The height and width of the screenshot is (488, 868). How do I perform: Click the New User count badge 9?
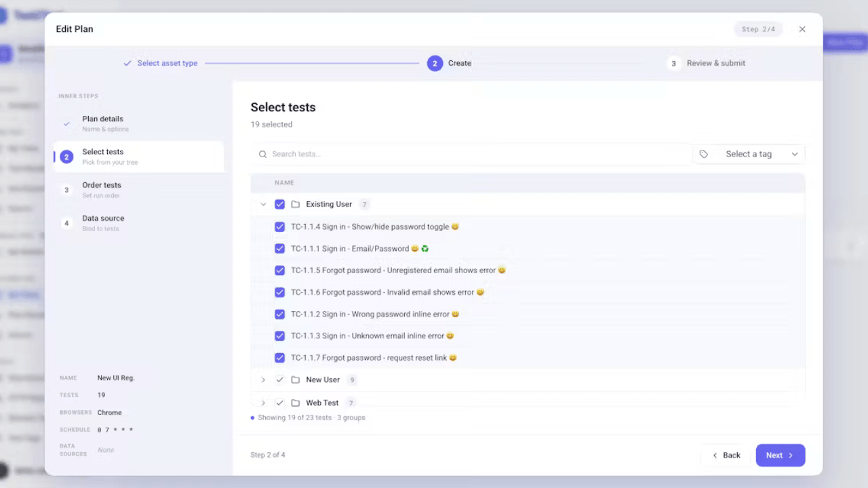[352, 380]
